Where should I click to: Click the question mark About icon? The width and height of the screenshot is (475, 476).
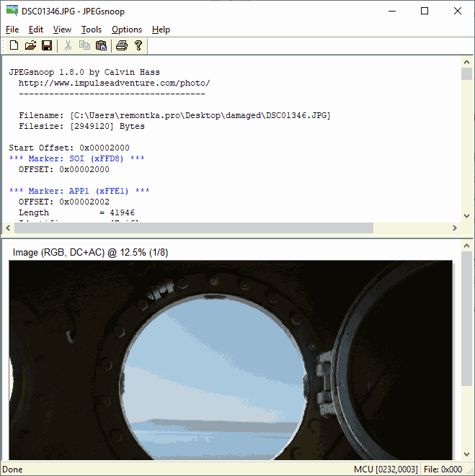click(138, 46)
